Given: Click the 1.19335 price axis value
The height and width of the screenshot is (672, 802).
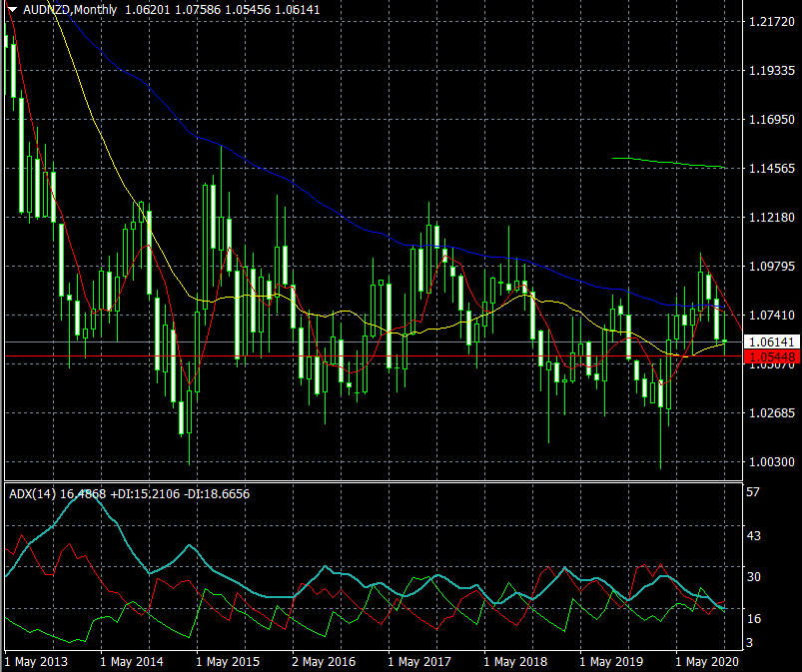Looking at the screenshot, I should pos(772,71).
